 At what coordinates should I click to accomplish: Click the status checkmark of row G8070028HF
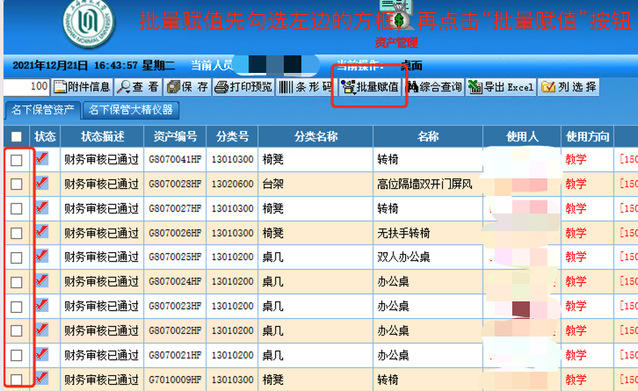(42, 183)
